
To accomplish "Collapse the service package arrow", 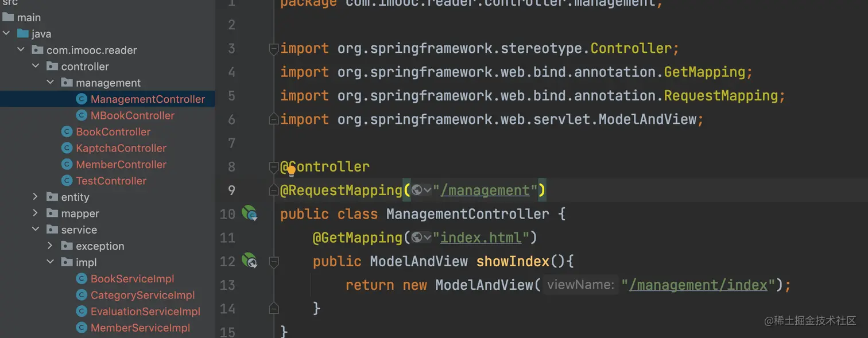I will tap(36, 230).
